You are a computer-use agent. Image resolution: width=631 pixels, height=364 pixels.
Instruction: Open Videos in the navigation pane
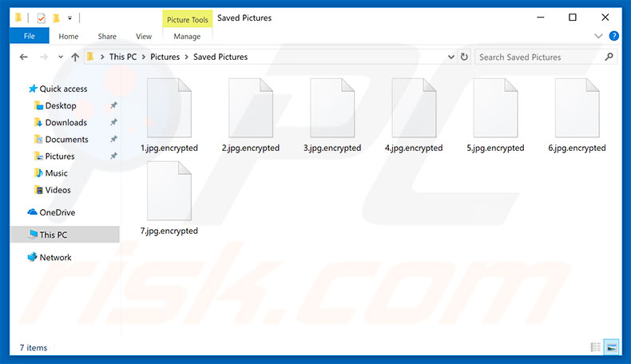point(58,190)
